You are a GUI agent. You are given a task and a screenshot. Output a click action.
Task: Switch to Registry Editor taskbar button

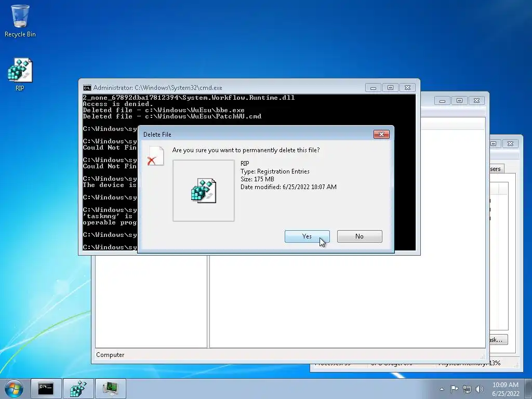[78, 389]
